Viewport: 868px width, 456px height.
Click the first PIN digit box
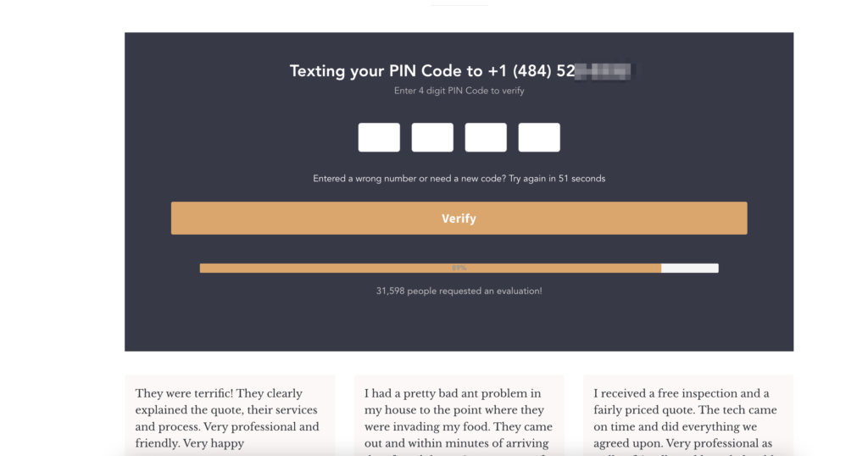pos(379,137)
